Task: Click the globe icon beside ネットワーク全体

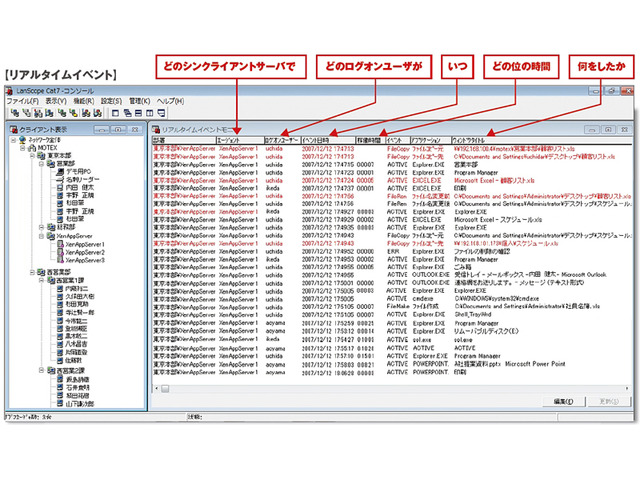Action: pos(23,140)
